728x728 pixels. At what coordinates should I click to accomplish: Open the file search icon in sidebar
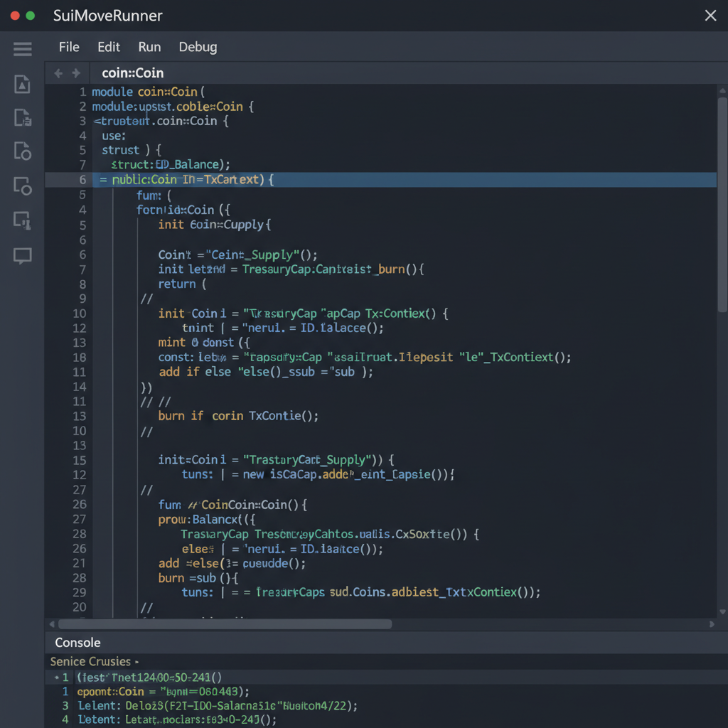[22, 151]
